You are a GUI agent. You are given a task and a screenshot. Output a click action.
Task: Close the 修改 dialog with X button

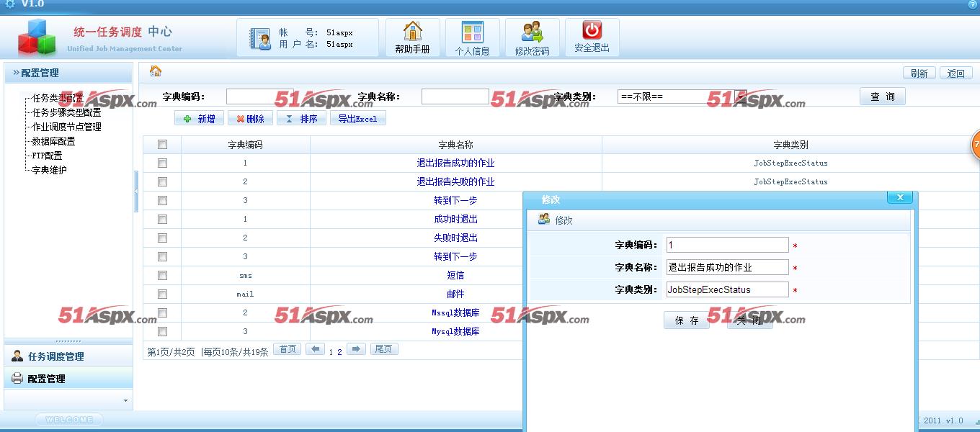click(x=900, y=197)
